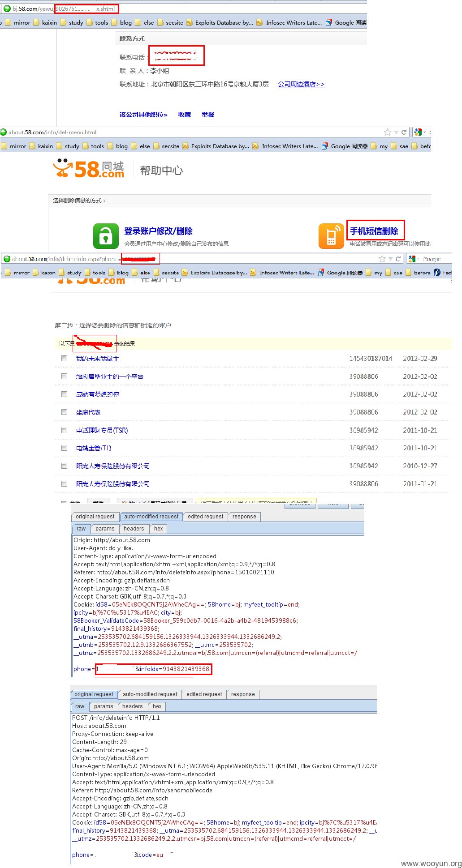Open search engine dropdown in deleteinfo.aspx window
The width and height of the screenshot is (462, 868).
pyautogui.click(x=418, y=259)
